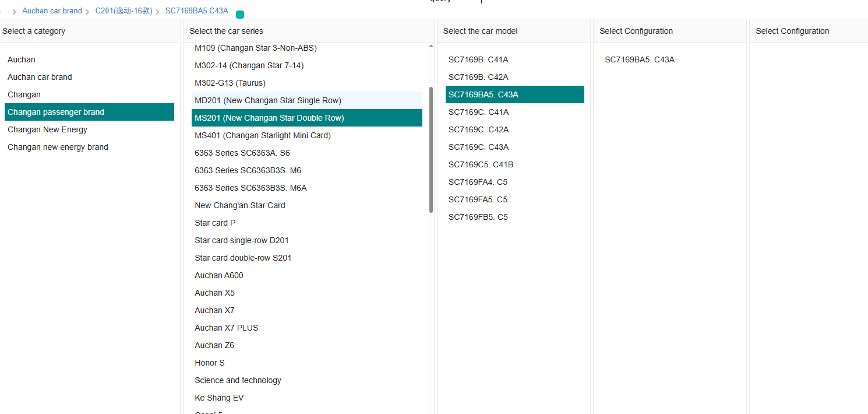Image resolution: width=868 pixels, height=414 pixels.
Task: Select MS401 Changan Starlight Mini Card series
Action: pyautogui.click(x=263, y=135)
